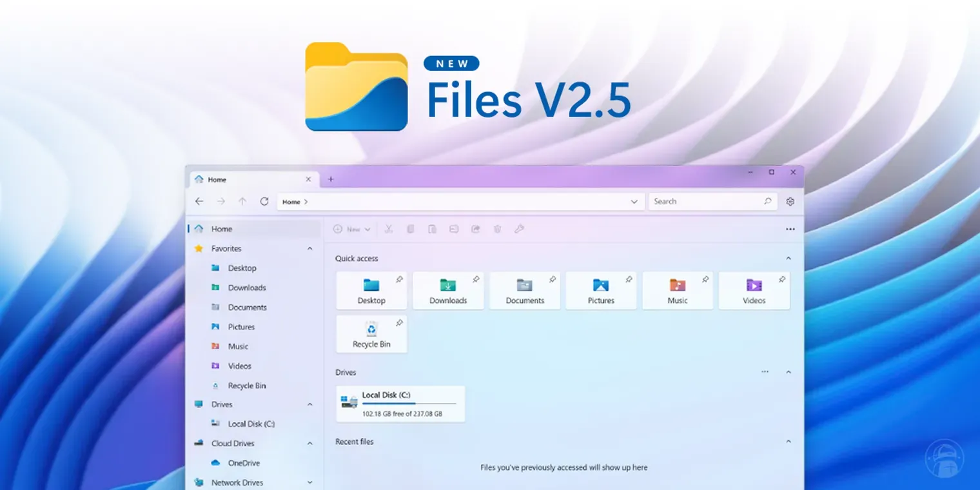The height and width of the screenshot is (490, 980).
Task: Select OneDrive in the sidebar
Action: [x=244, y=463]
